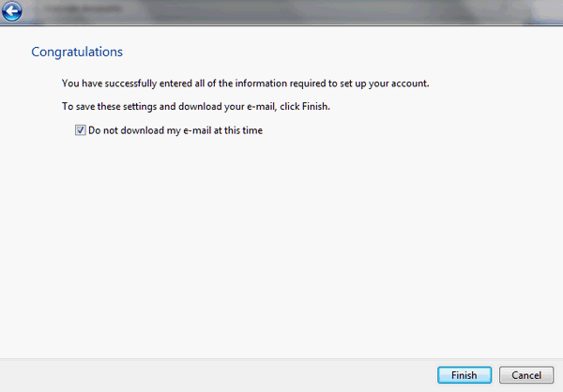Uncheck the e-mail download checkbox
The image size is (563, 392).
coord(81,130)
